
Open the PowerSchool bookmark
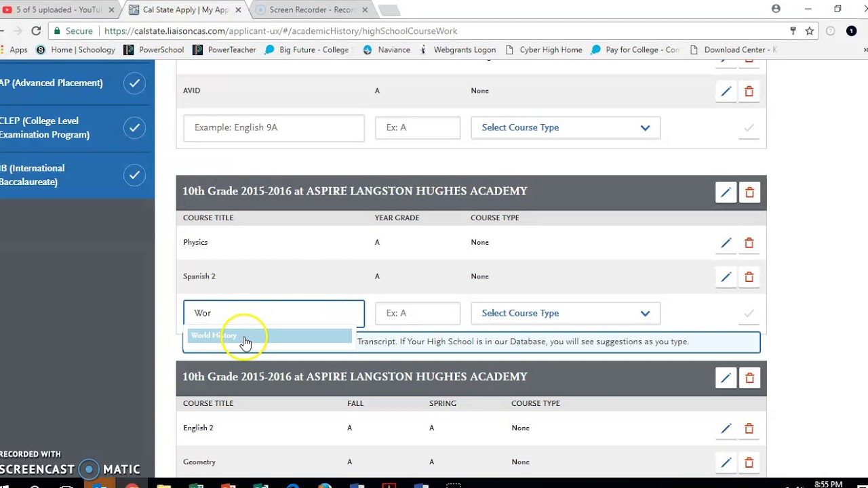pyautogui.click(x=154, y=49)
